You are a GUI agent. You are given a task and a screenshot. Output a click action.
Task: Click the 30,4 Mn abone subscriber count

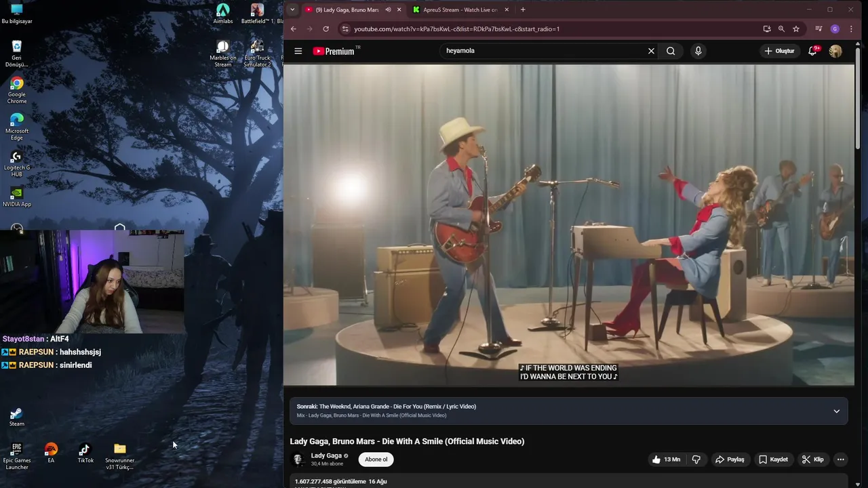327,464
